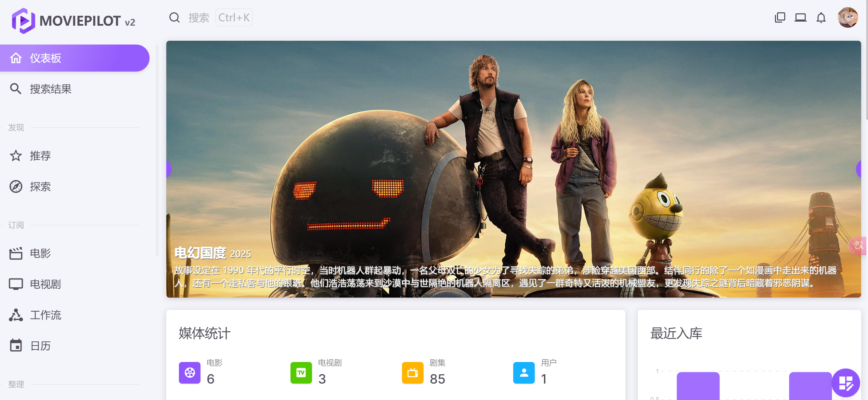Image resolution: width=868 pixels, height=400 pixels.
Task: Go to next banner slide arrow
Action: [x=859, y=169]
